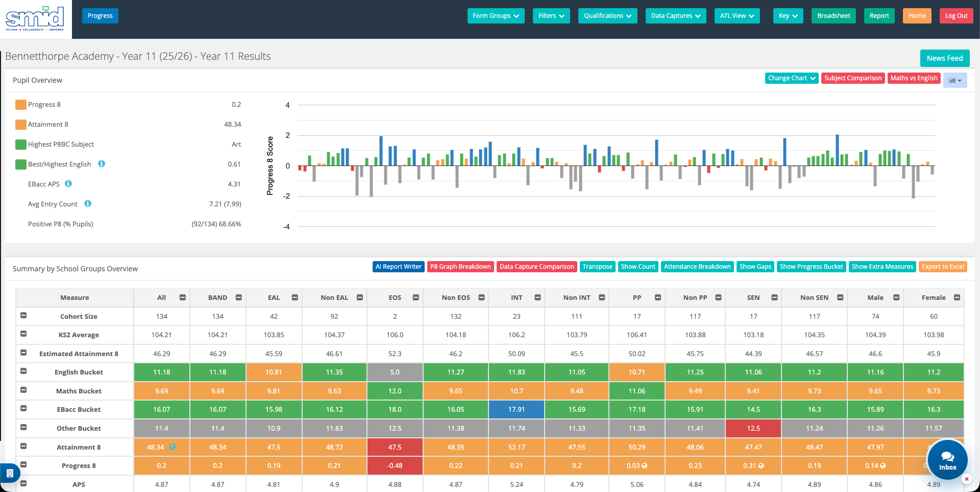Open the Change Chart dropdown

pos(792,78)
